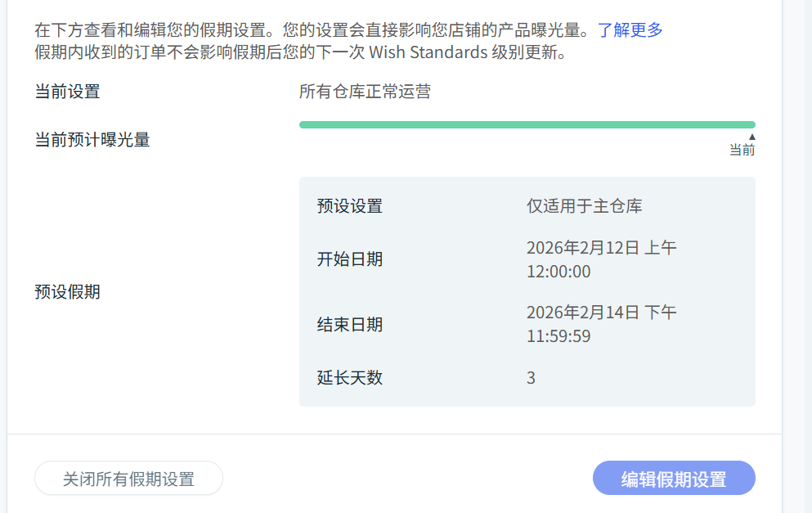The height and width of the screenshot is (513, 812).
Task: Click the 编辑假期设置 button
Action: click(674, 479)
